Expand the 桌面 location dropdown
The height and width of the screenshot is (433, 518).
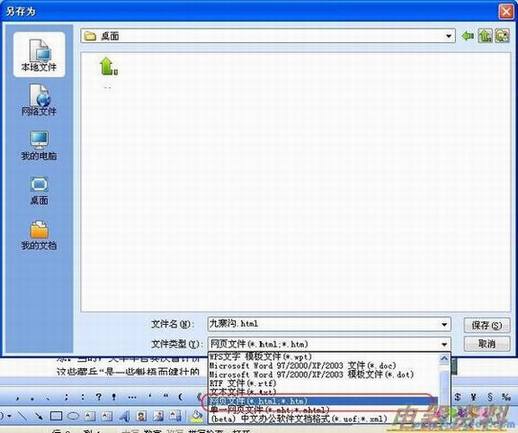[449, 36]
